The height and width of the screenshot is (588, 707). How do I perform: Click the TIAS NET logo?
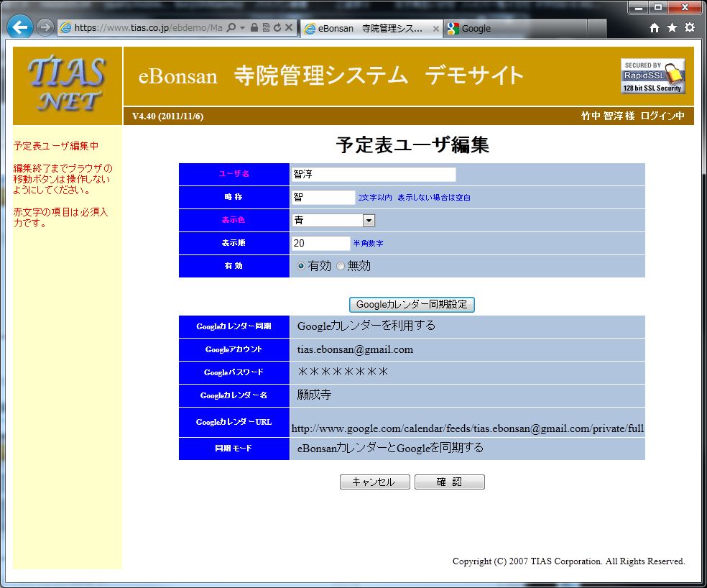[x=68, y=86]
